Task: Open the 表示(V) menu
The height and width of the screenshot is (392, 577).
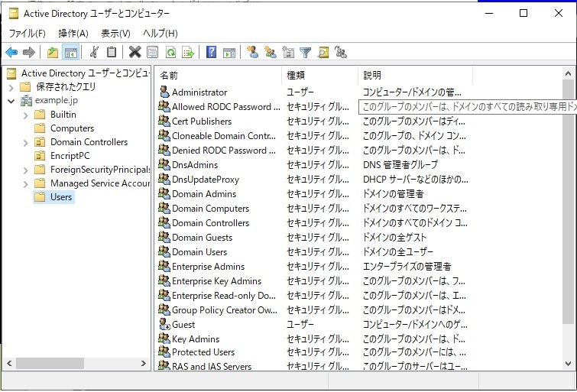Action: pos(115,34)
